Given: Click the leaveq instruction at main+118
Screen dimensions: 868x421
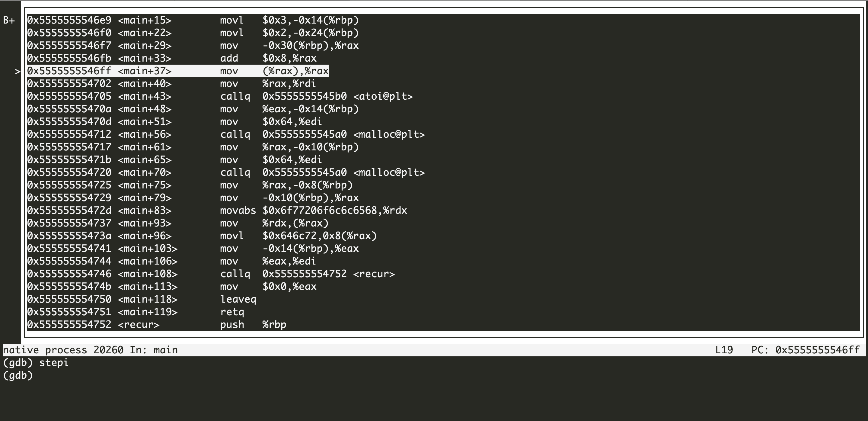Looking at the screenshot, I should tap(238, 299).
